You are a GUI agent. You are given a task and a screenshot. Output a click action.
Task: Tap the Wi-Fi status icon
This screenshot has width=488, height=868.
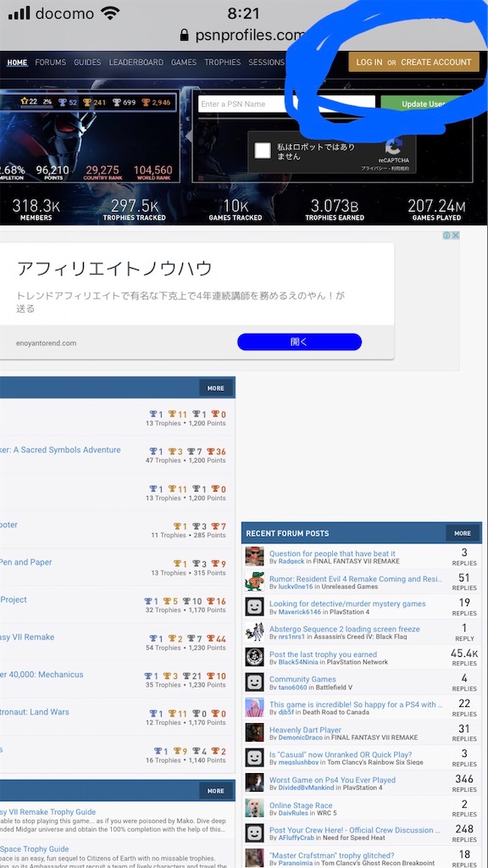point(111,14)
